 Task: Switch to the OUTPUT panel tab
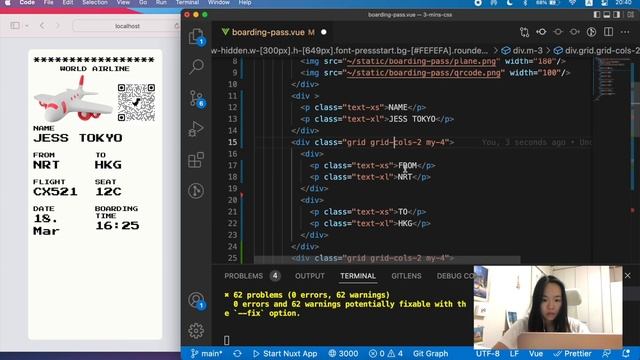tap(310, 276)
